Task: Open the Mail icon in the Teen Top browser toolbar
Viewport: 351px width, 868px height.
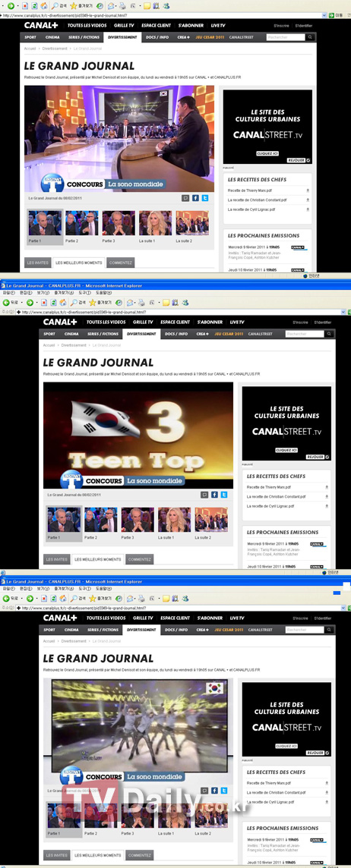Action: 129,303
